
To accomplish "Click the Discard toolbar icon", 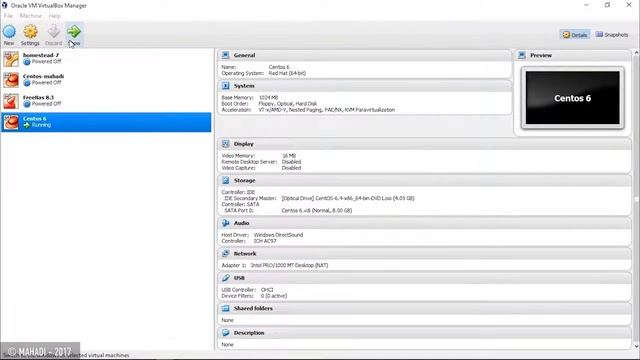I will [53, 31].
